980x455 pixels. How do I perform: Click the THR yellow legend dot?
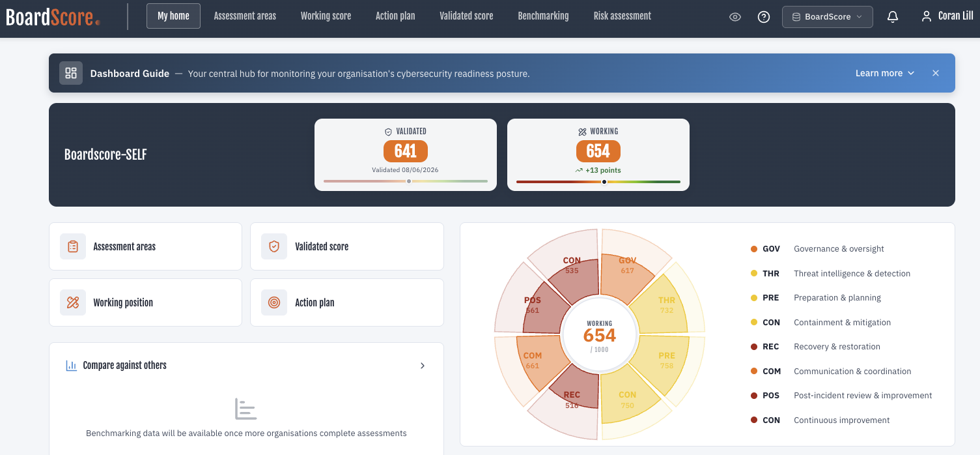click(754, 274)
